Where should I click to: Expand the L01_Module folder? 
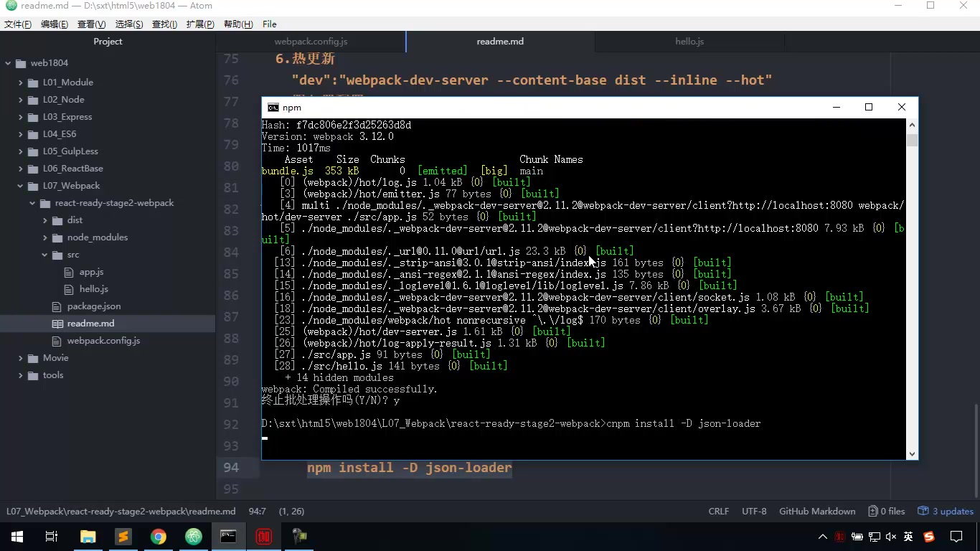21,83
